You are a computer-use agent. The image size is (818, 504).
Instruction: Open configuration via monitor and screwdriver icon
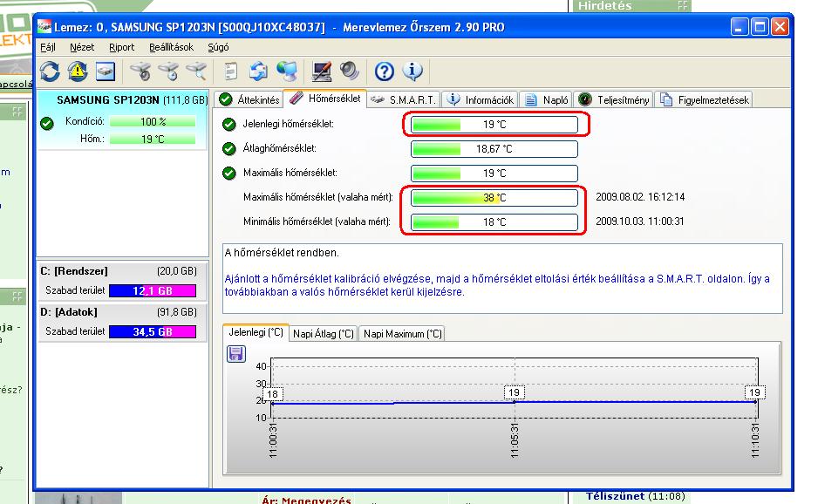coord(321,71)
